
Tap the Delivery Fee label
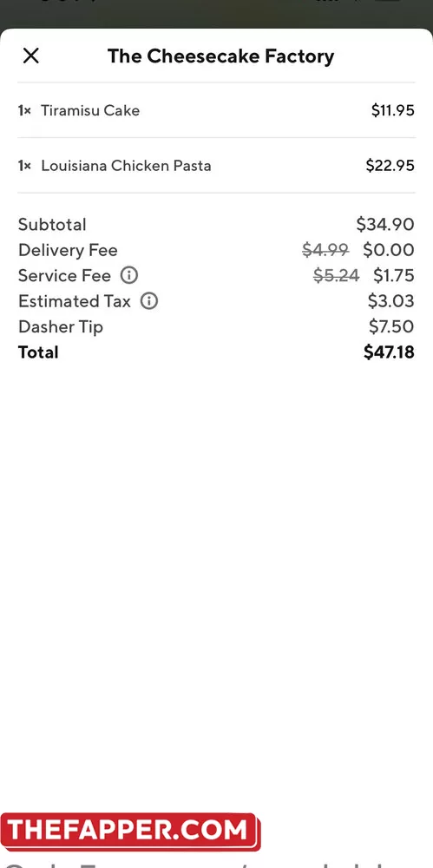(68, 250)
